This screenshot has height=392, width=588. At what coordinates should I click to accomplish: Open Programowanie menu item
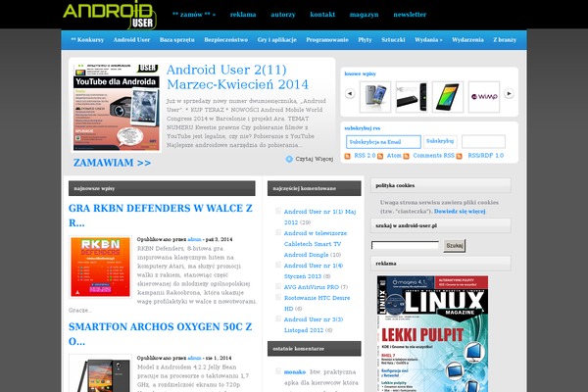pyautogui.click(x=327, y=40)
